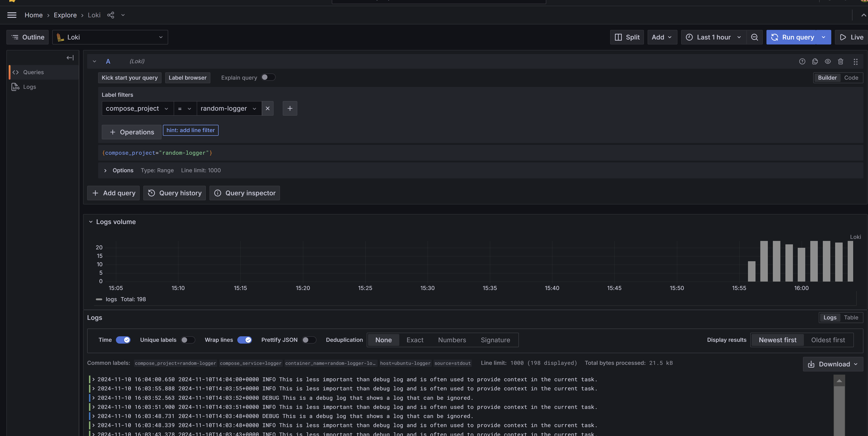
Task: Click Add query button
Action: [x=113, y=193]
